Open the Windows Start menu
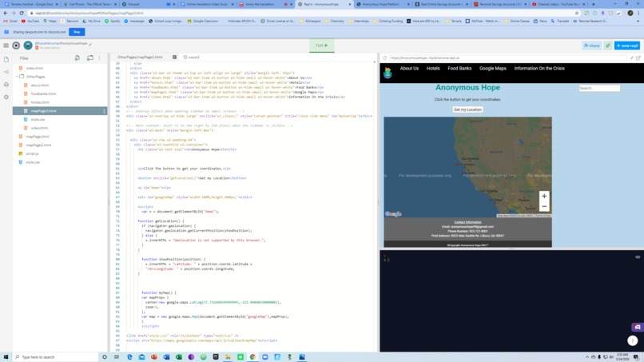Screen dimensions: 644x362 point(6,357)
